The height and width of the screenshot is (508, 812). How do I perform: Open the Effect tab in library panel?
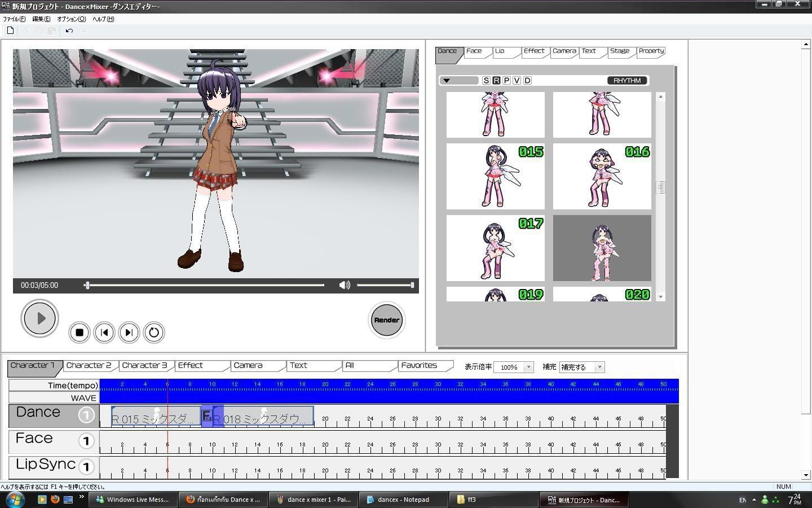[x=535, y=51]
